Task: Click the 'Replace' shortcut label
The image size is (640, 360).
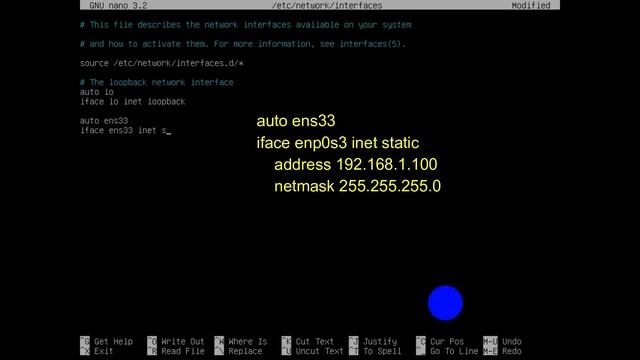Action: pos(245,351)
